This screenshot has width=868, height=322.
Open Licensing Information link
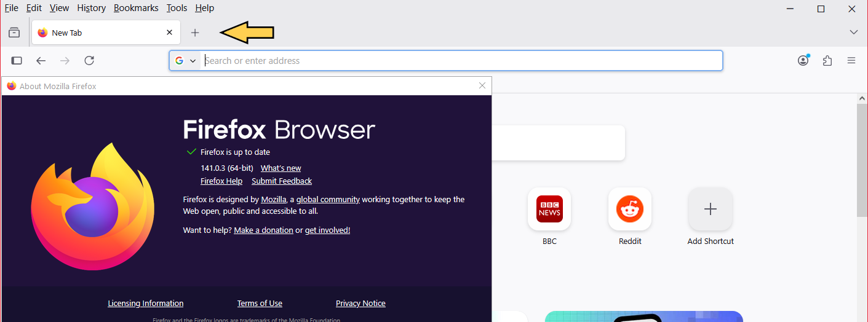click(146, 303)
